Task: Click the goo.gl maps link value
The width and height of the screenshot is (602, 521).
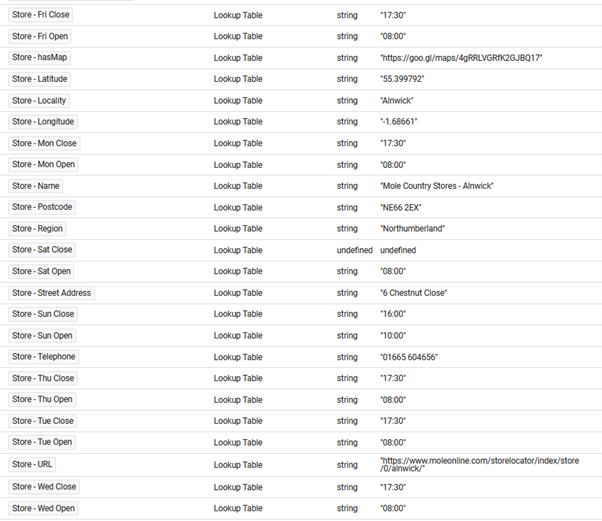Action: point(459,58)
